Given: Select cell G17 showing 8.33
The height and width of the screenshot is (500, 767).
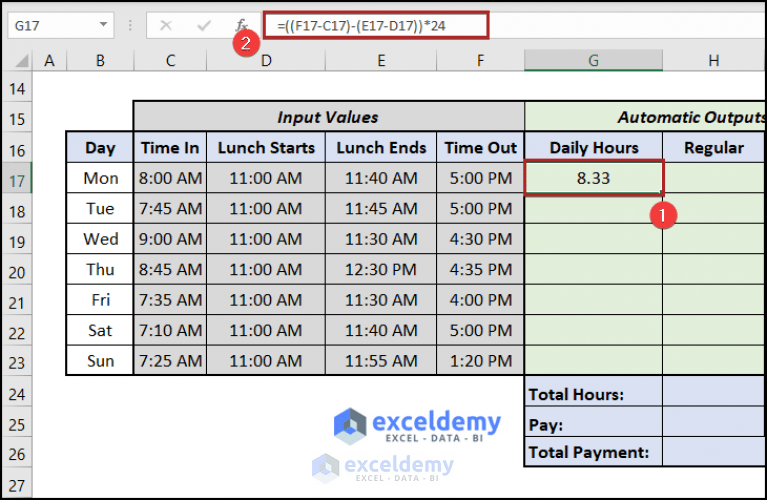Looking at the screenshot, I should tap(594, 178).
